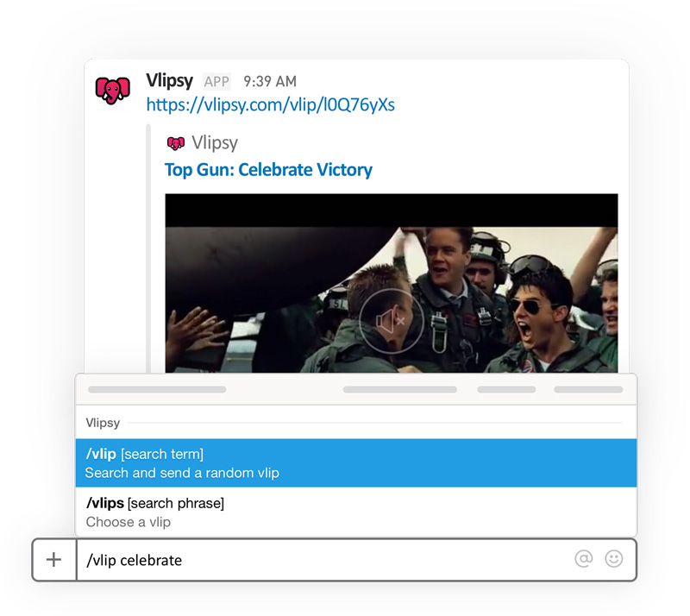Click the Vlipsy elephant avatar
Image resolution: width=690 pixels, height=616 pixels.
click(x=113, y=90)
